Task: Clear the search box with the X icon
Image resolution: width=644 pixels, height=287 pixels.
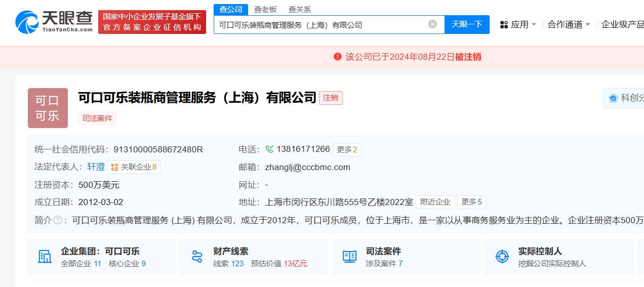Action: (x=432, y=24)
